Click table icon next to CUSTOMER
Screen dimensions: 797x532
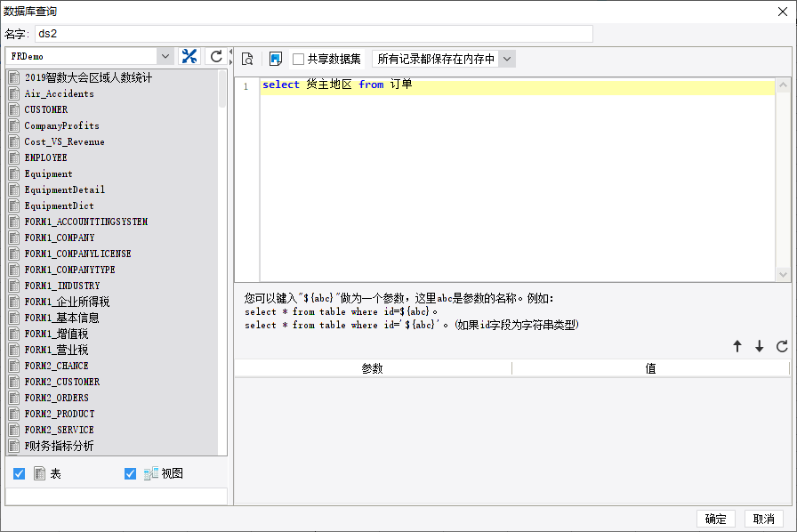pos(14,109)
